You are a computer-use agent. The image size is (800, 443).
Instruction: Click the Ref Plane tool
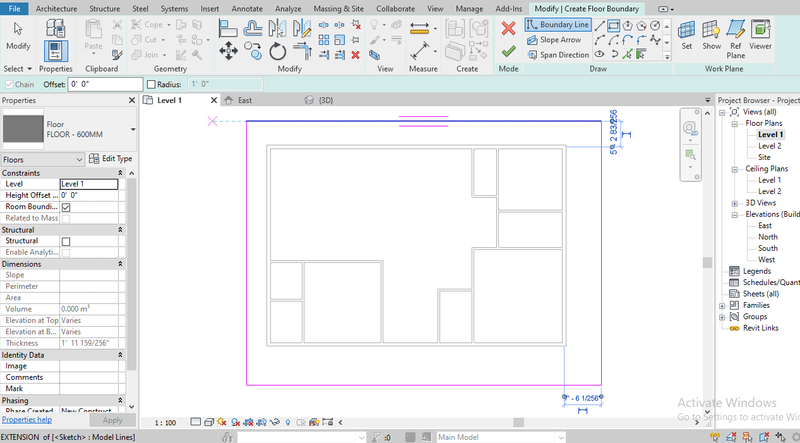coord(736,39)
